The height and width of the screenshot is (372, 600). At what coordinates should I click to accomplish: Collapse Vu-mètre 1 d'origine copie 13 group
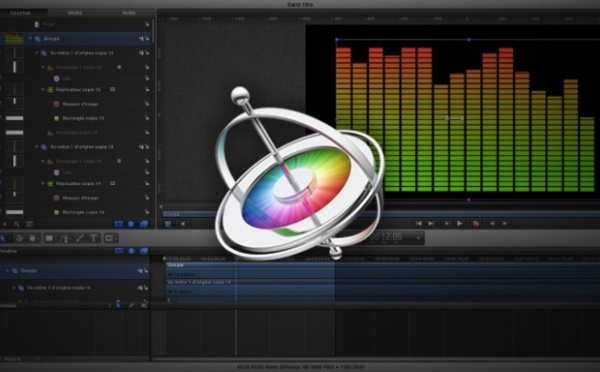(37, 147)
